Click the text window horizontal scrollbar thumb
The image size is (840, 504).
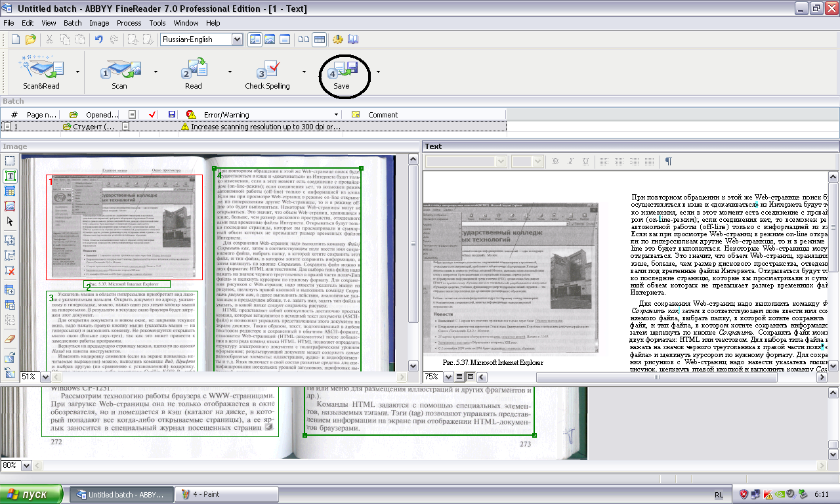pos(657,377)
